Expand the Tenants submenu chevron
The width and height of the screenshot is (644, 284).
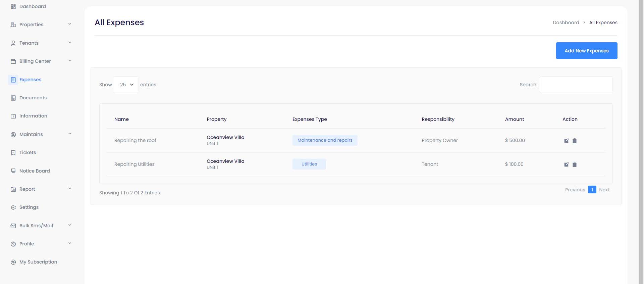70,43
